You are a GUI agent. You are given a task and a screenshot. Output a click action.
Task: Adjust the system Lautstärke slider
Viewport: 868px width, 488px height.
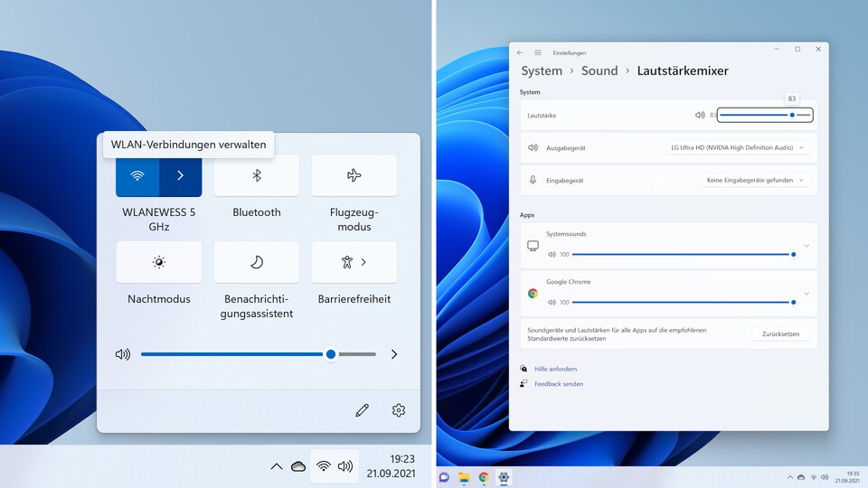[x=765, y=115]
